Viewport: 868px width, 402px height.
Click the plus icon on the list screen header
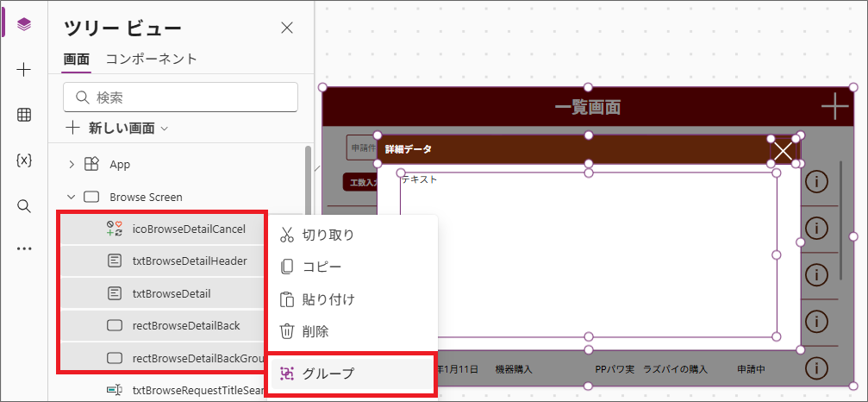point(834,107)
